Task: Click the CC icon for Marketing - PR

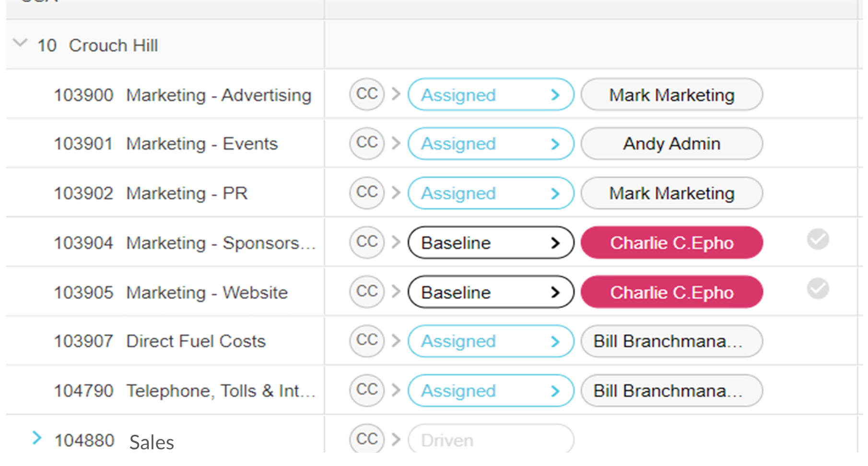Action: (x=367, y=193)
